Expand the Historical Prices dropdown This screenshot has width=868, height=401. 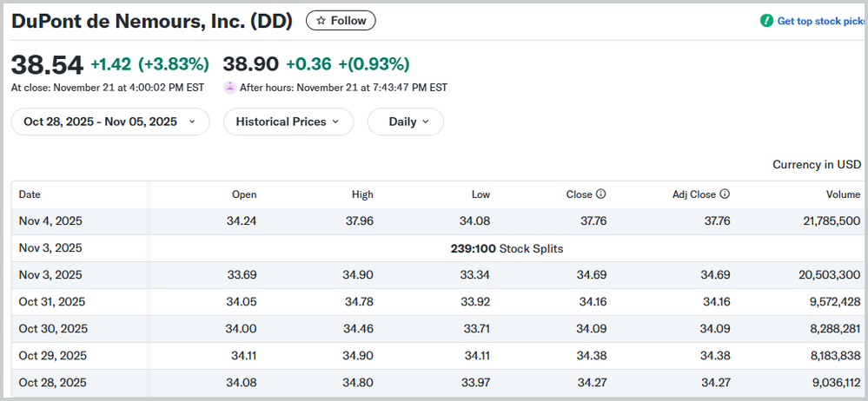pos(288,122)
